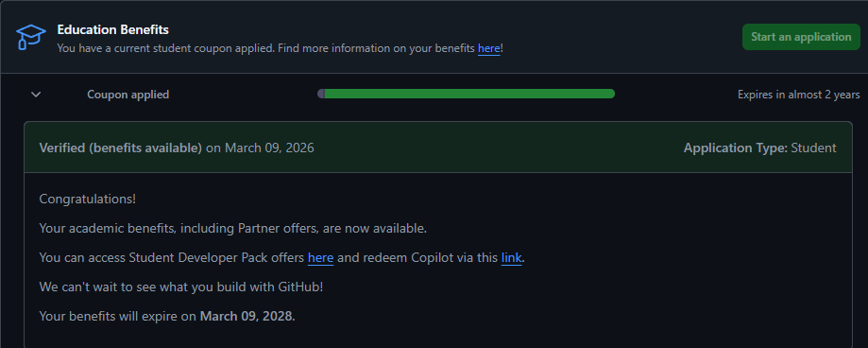
Task: Click the Coupon applied label
Action: click(128, 95)
